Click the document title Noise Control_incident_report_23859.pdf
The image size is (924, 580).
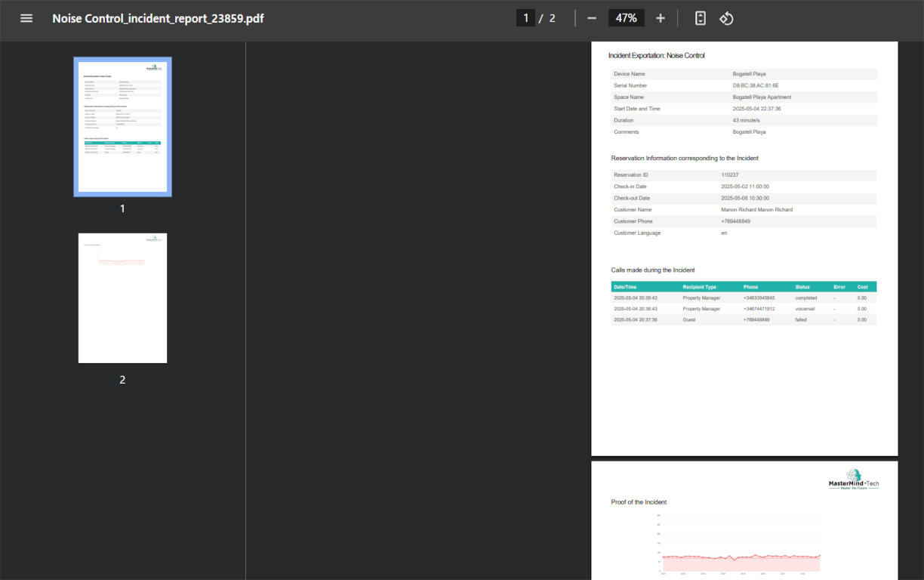pyautogui.click(x=158, y=18)
